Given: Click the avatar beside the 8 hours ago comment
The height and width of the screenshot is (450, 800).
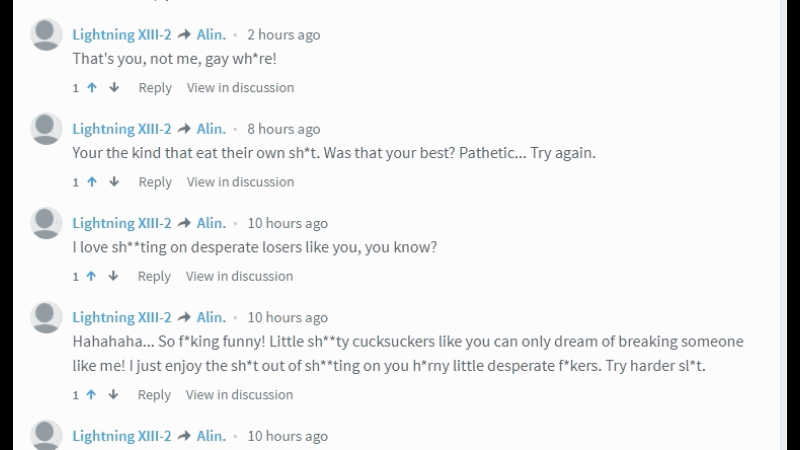Looking at the screenshot, I should pos(47,129).
